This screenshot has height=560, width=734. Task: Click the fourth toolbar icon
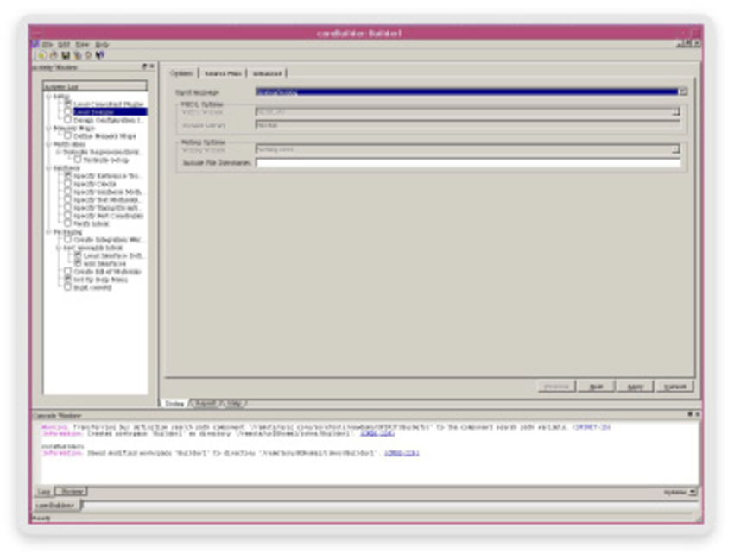pyautogui.click(x=77, y=55)
